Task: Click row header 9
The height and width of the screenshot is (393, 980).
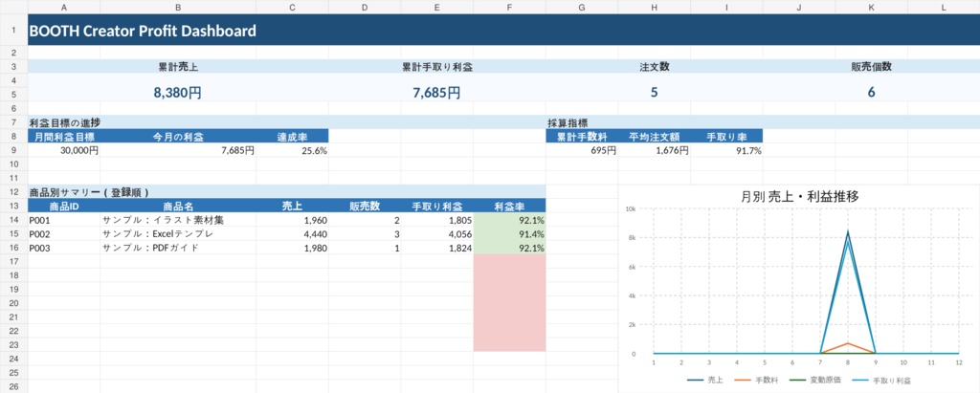Action: click(13, 150)
